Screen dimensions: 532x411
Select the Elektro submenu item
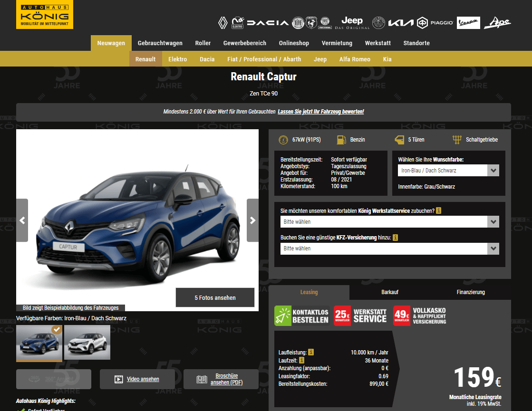pyautogui.click(x=178, y=59)
